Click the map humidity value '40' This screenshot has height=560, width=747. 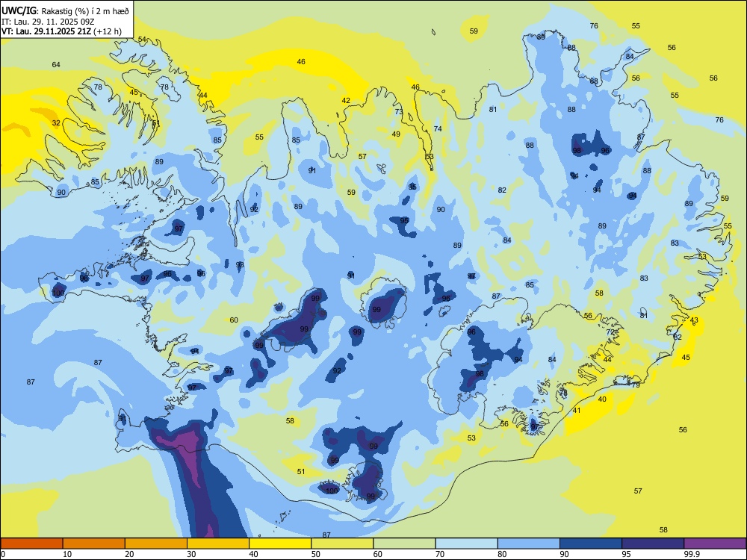point(602,399)
